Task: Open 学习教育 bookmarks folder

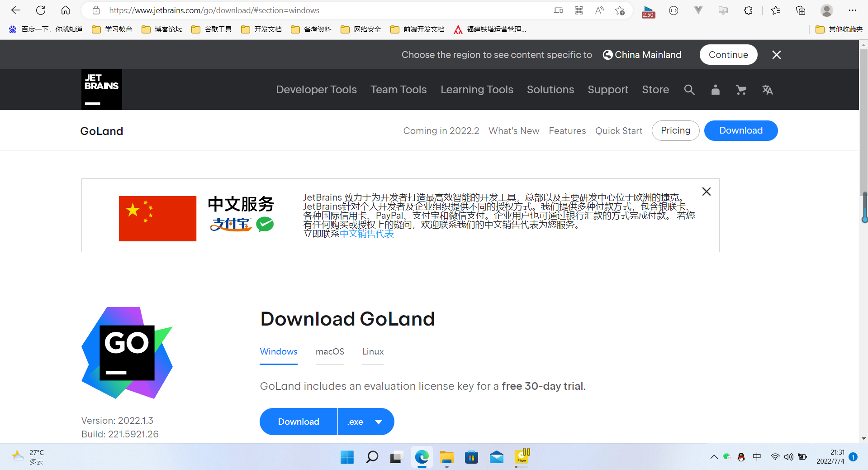Action: click(x=112, y=29)
